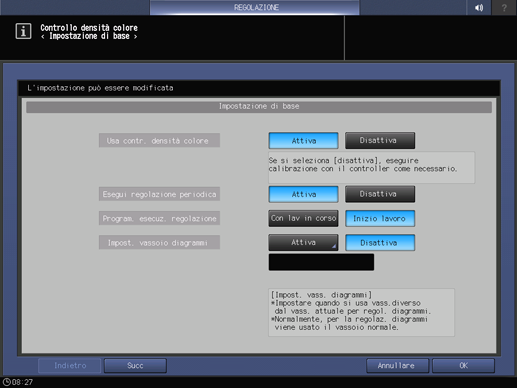Click the Impost. vassoio diagrammi label
Screen dimensions: 517x388
pyautogui.click(x=159, y=243)
